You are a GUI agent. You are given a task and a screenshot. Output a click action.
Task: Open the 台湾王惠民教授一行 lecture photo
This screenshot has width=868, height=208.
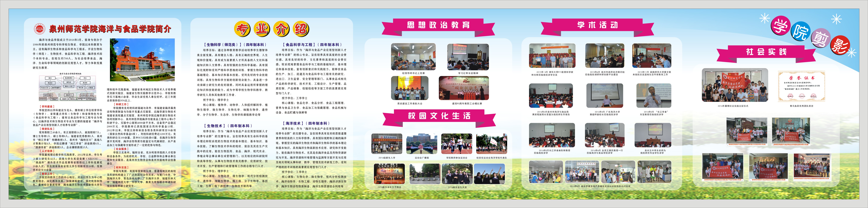605,135
